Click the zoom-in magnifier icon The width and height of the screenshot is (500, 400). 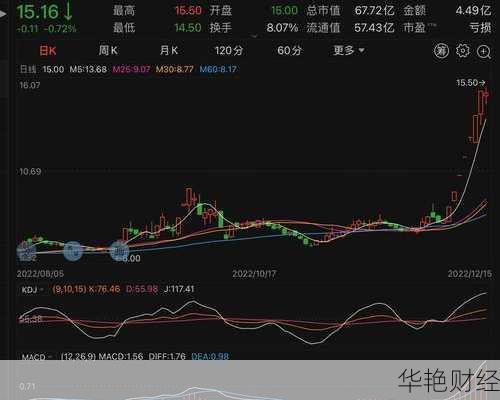[x=484, y=52]
